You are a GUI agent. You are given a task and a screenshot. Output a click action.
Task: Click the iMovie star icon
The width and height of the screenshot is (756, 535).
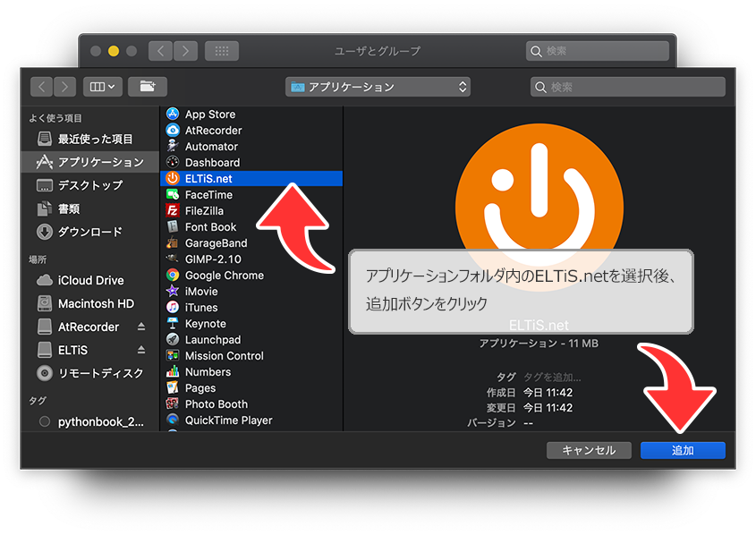click(x=173, y=291)
